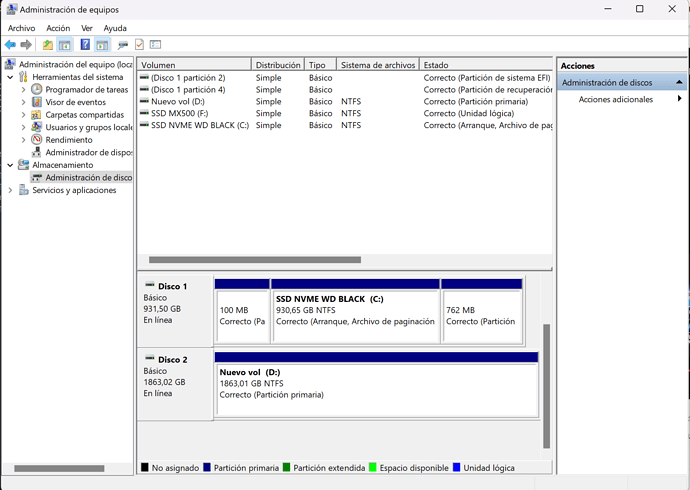Click the disk connect/rescan toolbar icon

pos(123,44)
